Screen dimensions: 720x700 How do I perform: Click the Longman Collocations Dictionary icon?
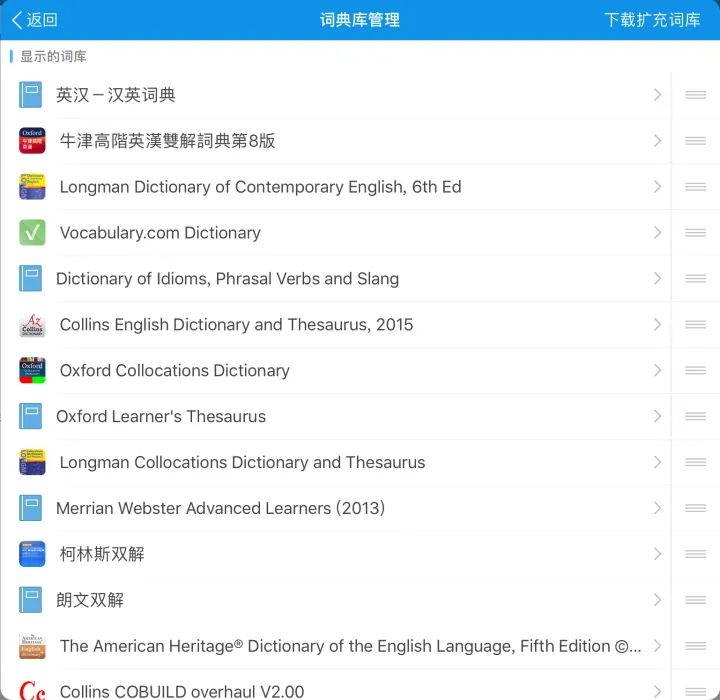[32, 462]
